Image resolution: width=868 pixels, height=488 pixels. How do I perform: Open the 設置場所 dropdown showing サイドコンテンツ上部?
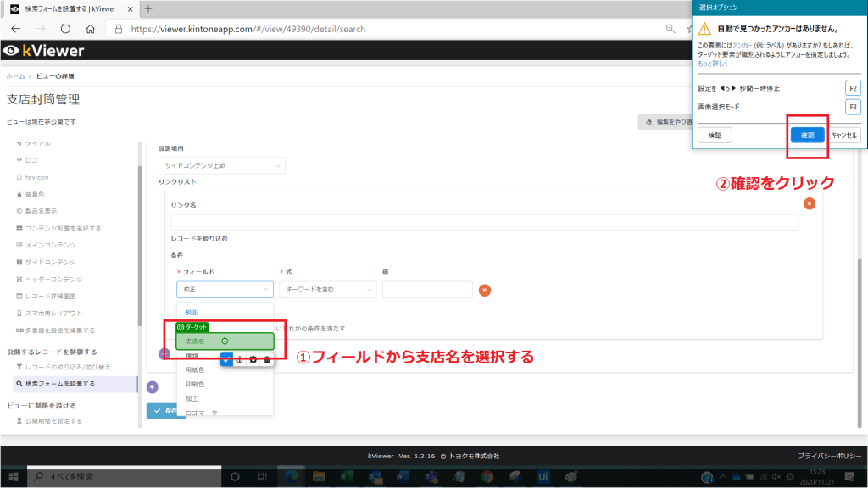point(222,166)
